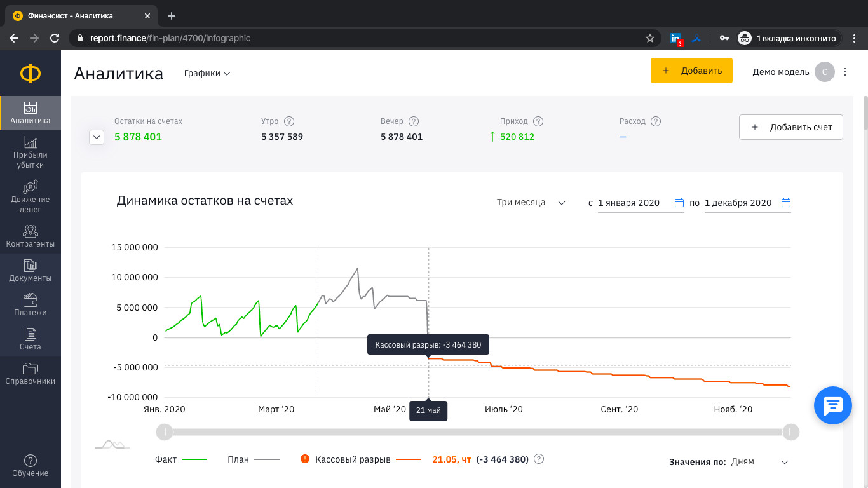Open the Обучение help section
Image resolution: width=868 pixels, height=488 pixels.
[30, 465]
